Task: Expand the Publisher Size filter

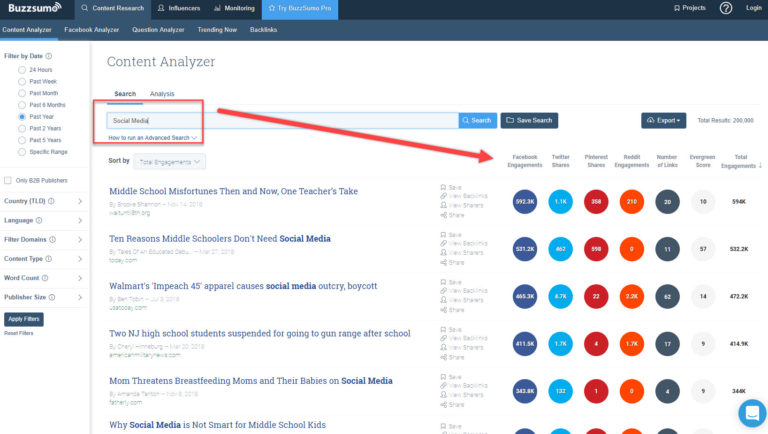Action: coord(80,297)
